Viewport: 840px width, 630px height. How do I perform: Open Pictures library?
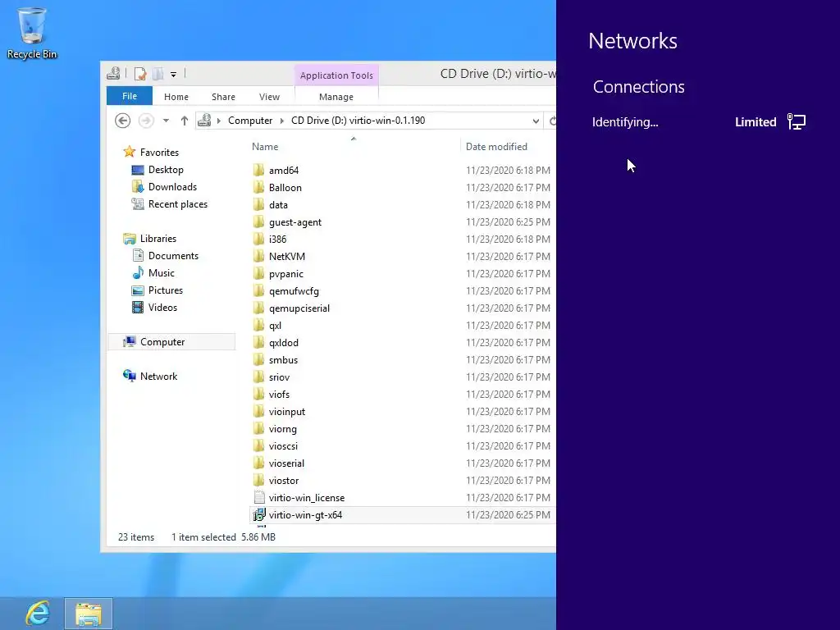166,290
